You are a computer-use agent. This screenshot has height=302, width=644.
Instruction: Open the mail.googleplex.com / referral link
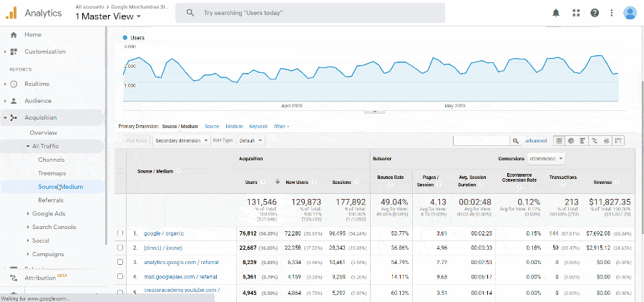tap(180, 276)
